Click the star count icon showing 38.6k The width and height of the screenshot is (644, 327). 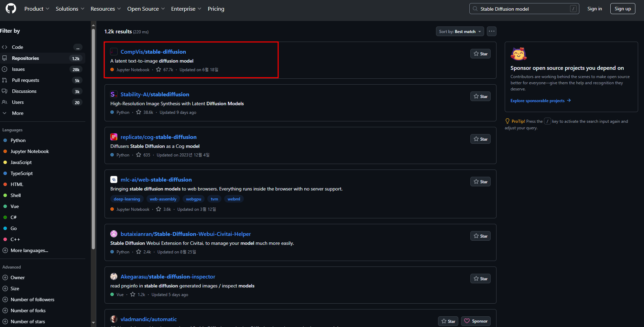[139, 112]
